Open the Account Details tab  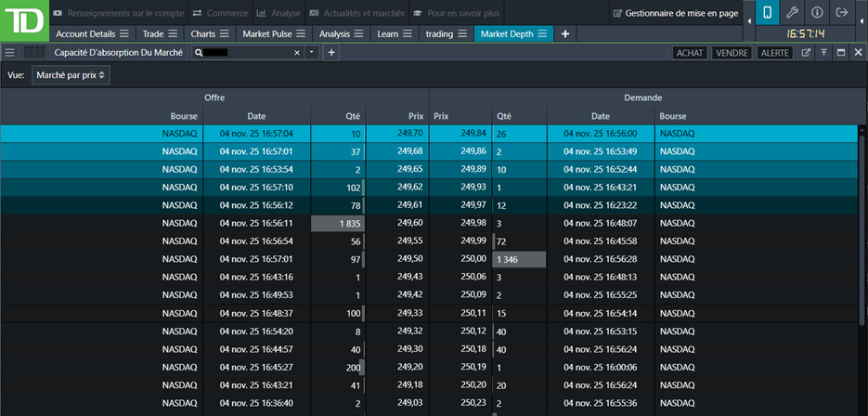click(85, 33)
